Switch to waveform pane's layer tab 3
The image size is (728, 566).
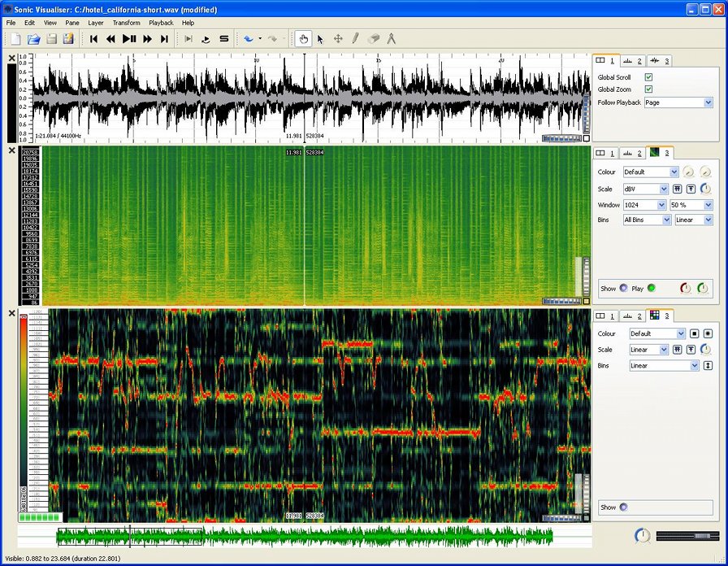point(659,61)
